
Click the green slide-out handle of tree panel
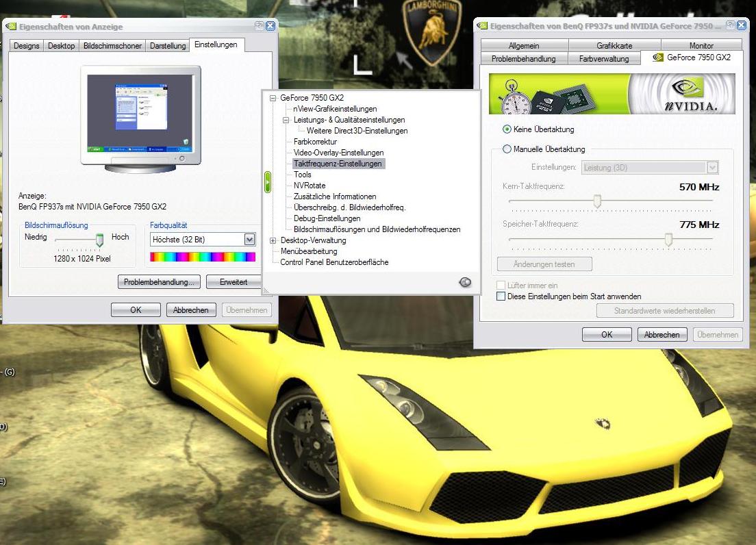tap(268, 182)
